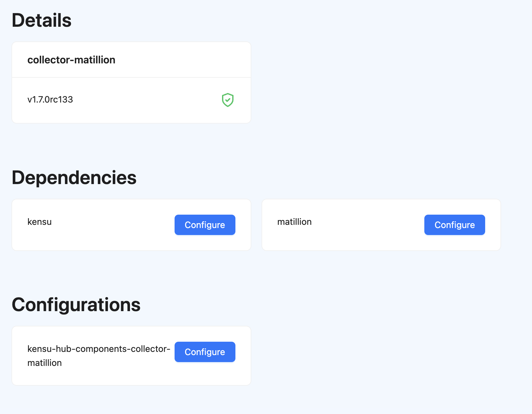This screenshot has height=414, width=532.
Task: Click Configure for the matillion dependency
Action: point(454,225)
